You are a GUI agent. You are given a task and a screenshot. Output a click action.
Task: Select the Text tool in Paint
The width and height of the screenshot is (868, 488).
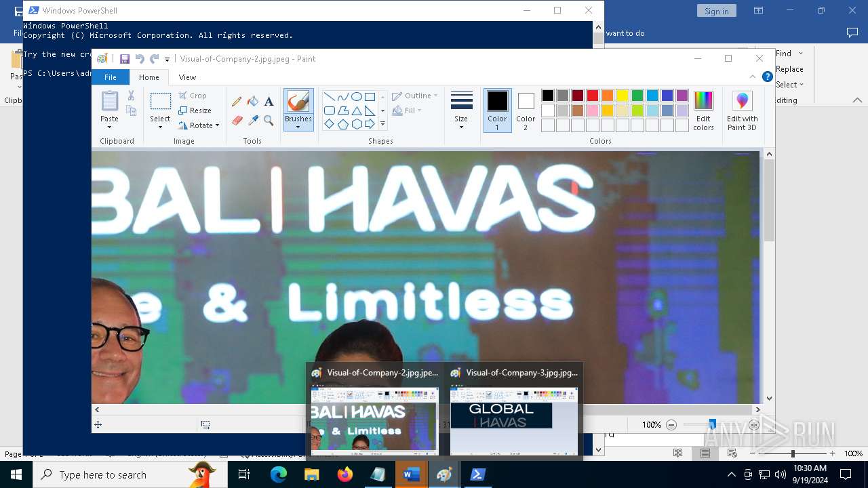269,102
